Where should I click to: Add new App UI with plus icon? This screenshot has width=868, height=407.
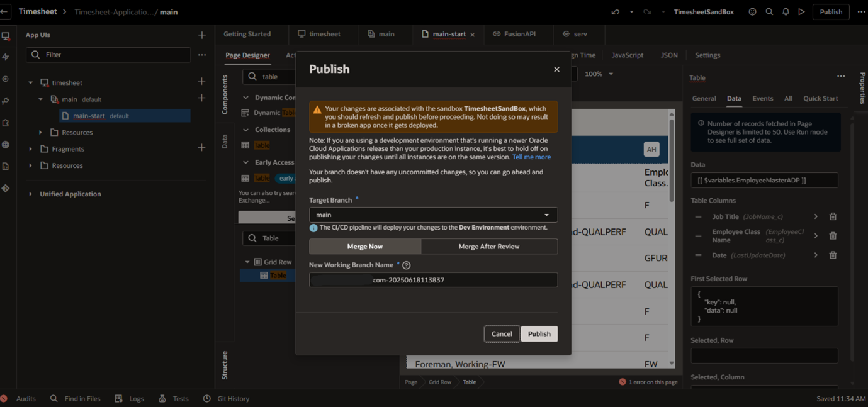201,35
